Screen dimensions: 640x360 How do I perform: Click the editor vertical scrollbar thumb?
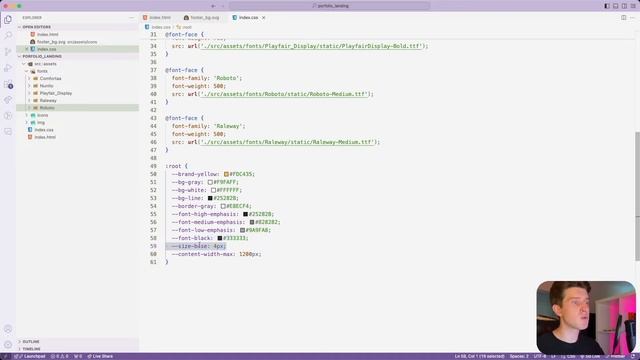click(637, 196)
